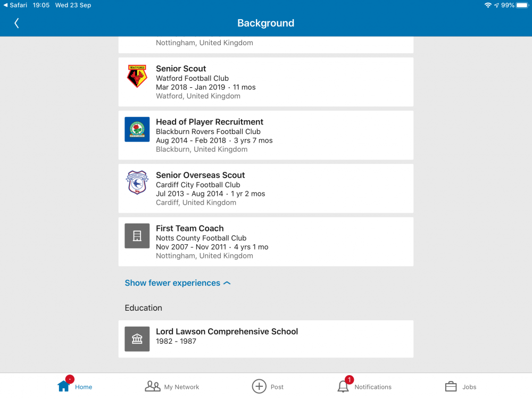The height and width of the screenshot is (399, 532).
Task: Tap the Post plus icon
Action: point(259,386)
